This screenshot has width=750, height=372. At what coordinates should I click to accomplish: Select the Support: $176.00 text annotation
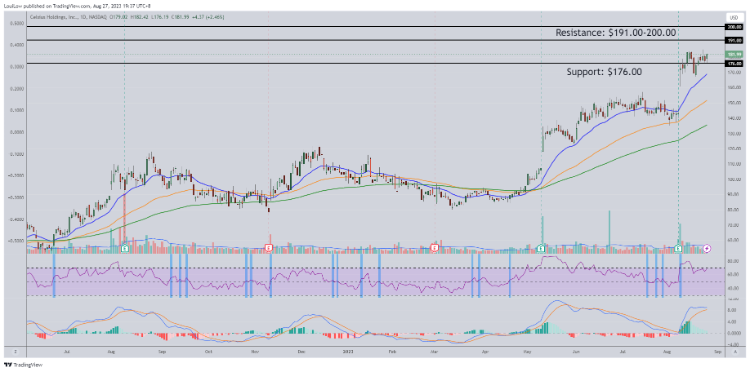point(604,72)
